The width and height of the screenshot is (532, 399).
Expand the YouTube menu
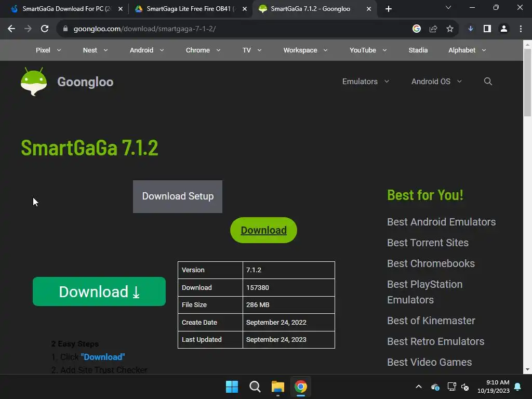tap(368, 50)
